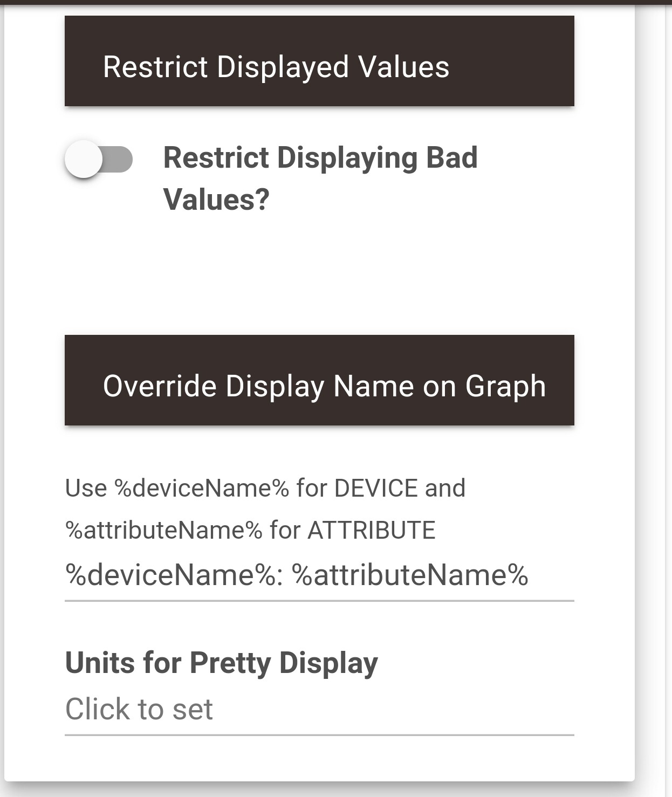Select the Restrict Displayed Values section header
Screen dimensions: 672x797
tap(319, 61)
